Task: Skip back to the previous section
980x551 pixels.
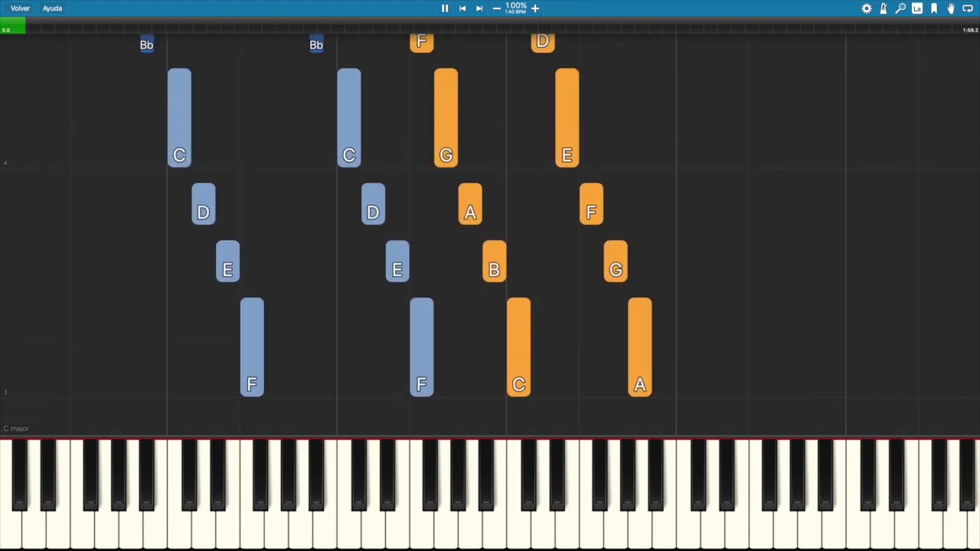Action: click(462, 8)
